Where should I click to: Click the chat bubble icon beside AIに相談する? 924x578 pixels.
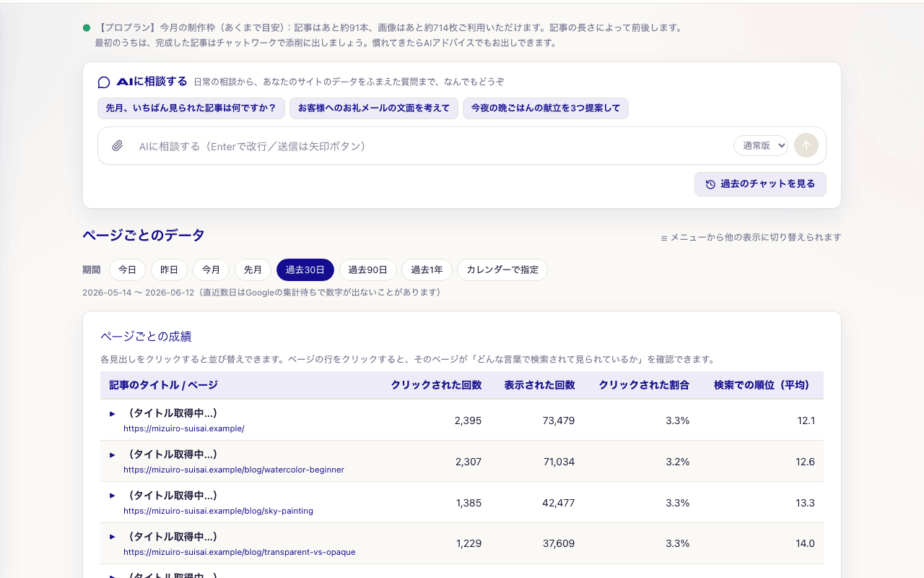(104, 82)
